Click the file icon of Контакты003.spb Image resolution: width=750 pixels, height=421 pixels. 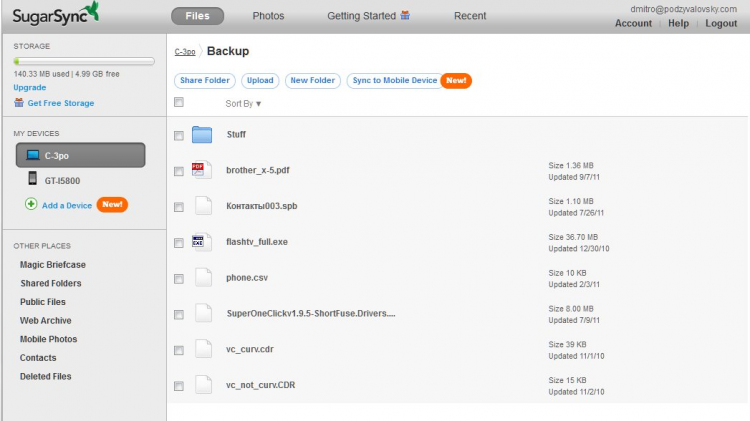click(x=203, y=206)
